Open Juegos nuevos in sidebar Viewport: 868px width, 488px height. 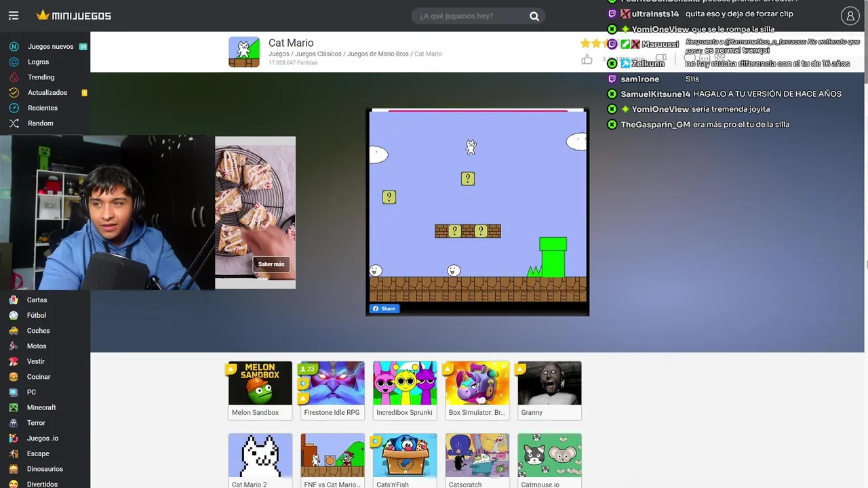(x=51, y=47)
